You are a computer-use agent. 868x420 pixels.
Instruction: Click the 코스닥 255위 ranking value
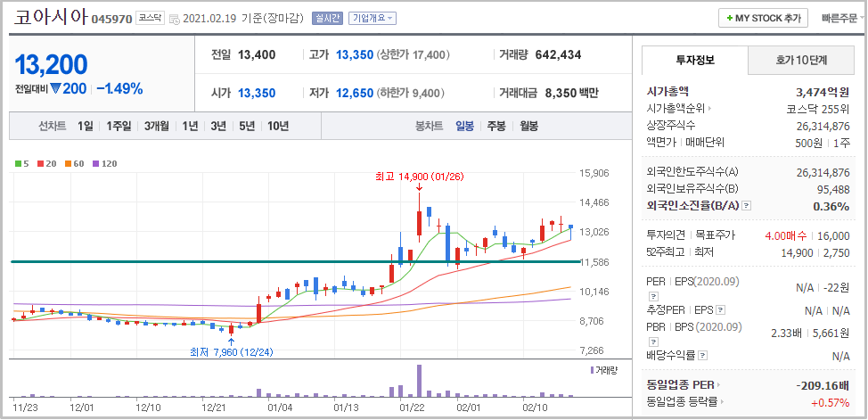coord(817,109)
